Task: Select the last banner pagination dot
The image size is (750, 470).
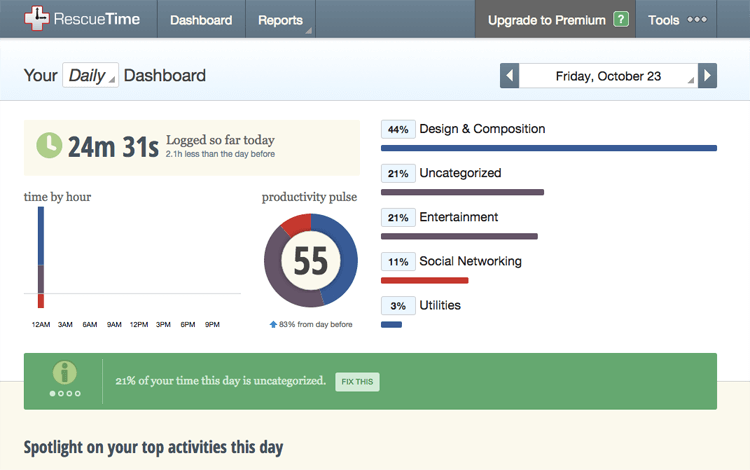Action: 77,393
